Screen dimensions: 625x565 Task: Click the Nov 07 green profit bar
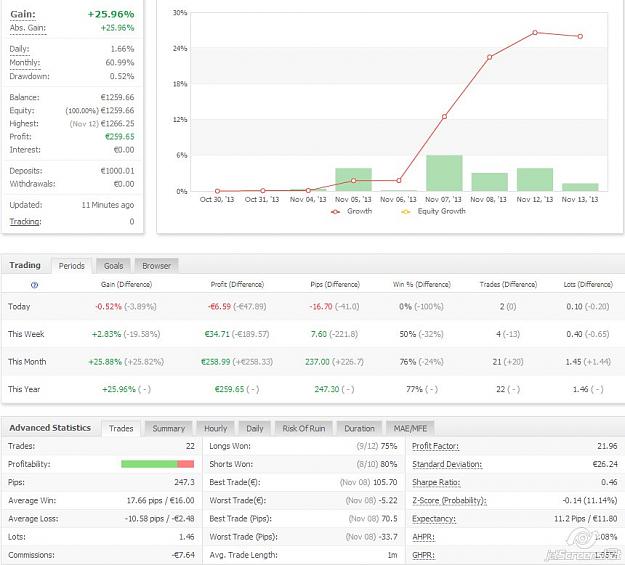coord(444,173)
